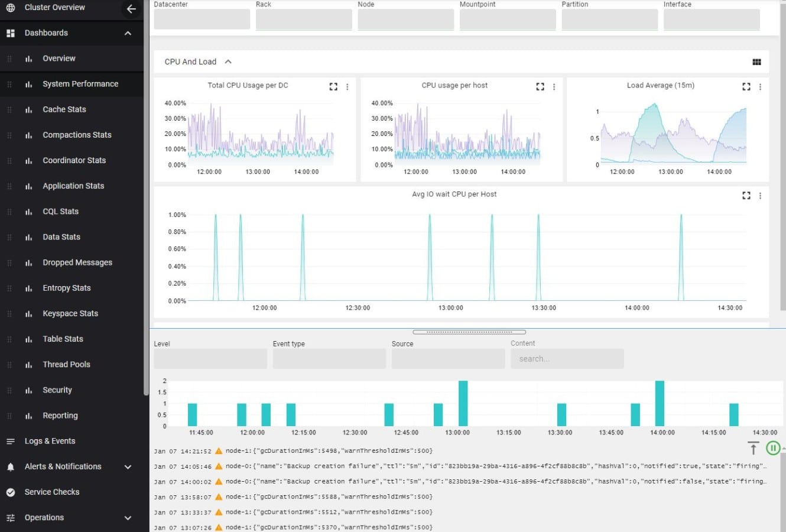
Task: Collapse the Dashboards section in the sidebar
Action: click(128, 33)
